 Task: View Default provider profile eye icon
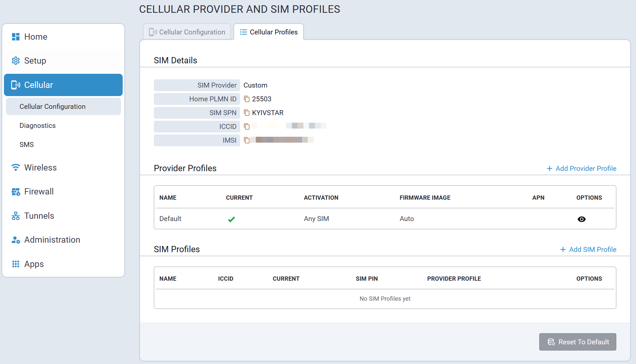[581, 219]
